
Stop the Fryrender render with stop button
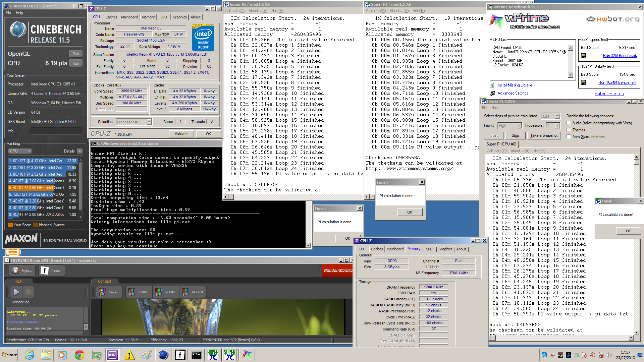28,292
